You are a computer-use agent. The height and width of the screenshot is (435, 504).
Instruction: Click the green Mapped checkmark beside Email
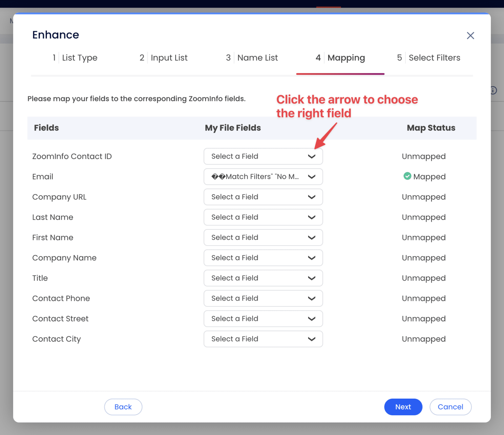(x=408, y=176)
